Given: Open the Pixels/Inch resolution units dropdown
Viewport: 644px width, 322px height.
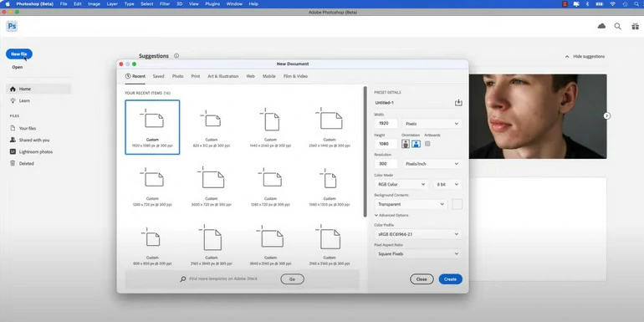Looking at the screenshot, I should click(432, 164).
